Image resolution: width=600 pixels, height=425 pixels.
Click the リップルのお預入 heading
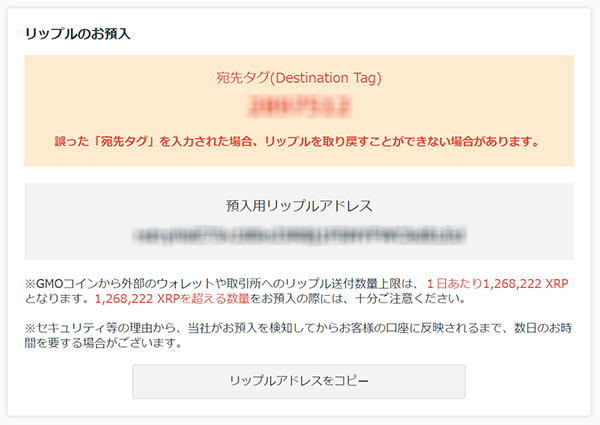[x=78, y=34]
